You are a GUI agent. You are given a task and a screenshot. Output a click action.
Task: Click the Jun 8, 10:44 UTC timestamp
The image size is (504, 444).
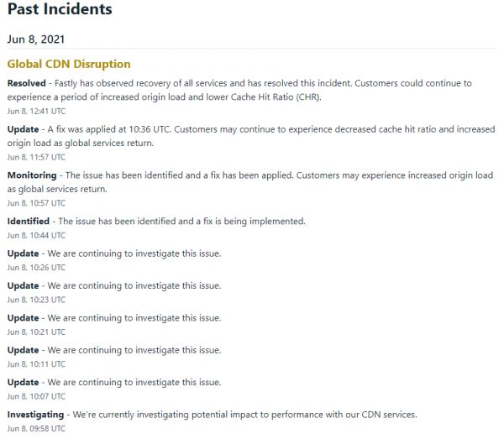coord(36,236)
